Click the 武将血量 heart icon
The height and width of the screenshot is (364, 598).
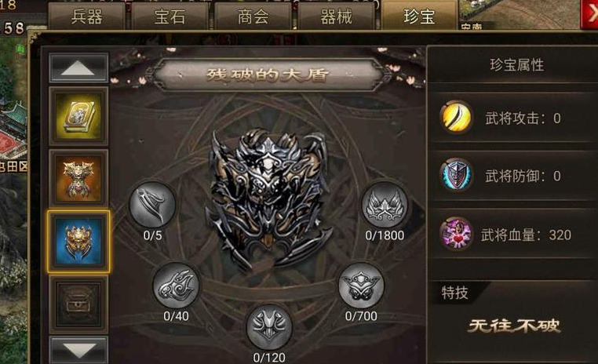coord(456,233)
